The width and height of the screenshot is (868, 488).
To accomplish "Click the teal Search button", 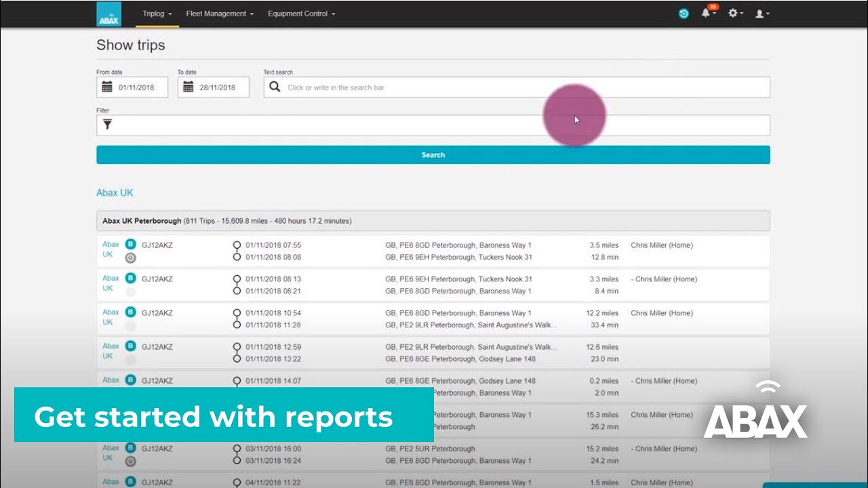I will point(433,155).
